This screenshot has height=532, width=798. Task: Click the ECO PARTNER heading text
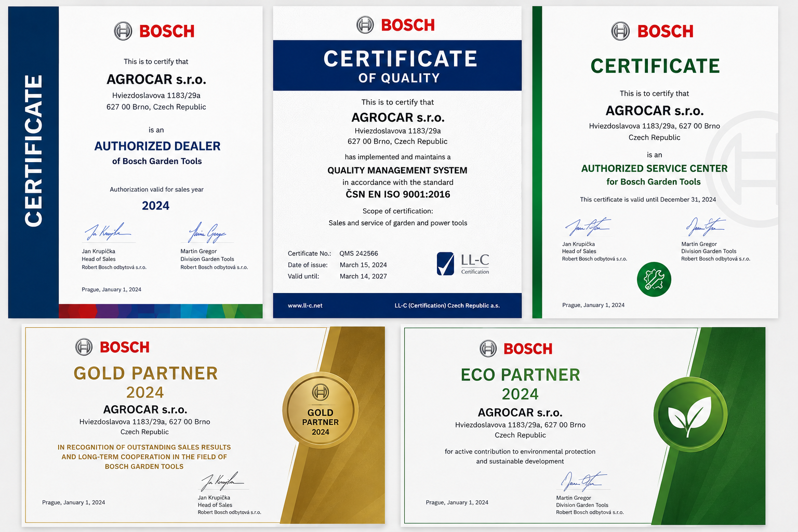pyautogui.click(x=521, y=375)
